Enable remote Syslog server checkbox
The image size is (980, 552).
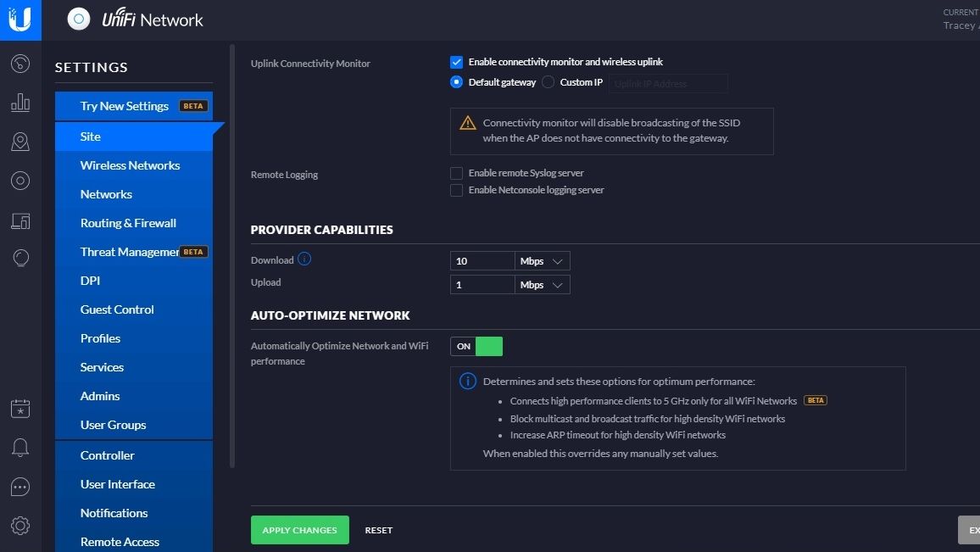pyautogui.click(x=457, y=173)
